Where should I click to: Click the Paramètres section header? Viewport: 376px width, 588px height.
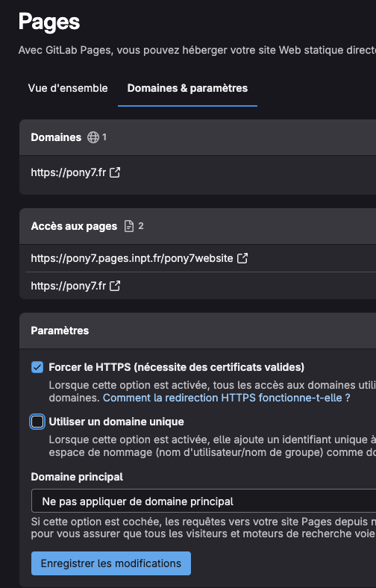click(x=60, y=331)
